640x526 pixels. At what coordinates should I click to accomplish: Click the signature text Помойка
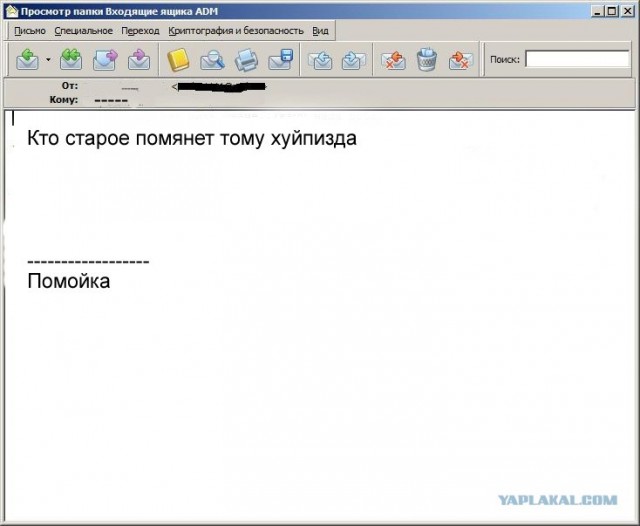tap(69, 281)
